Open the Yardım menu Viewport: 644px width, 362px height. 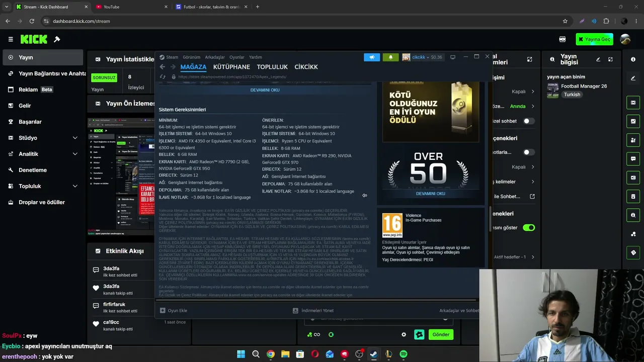pos(256,57)
